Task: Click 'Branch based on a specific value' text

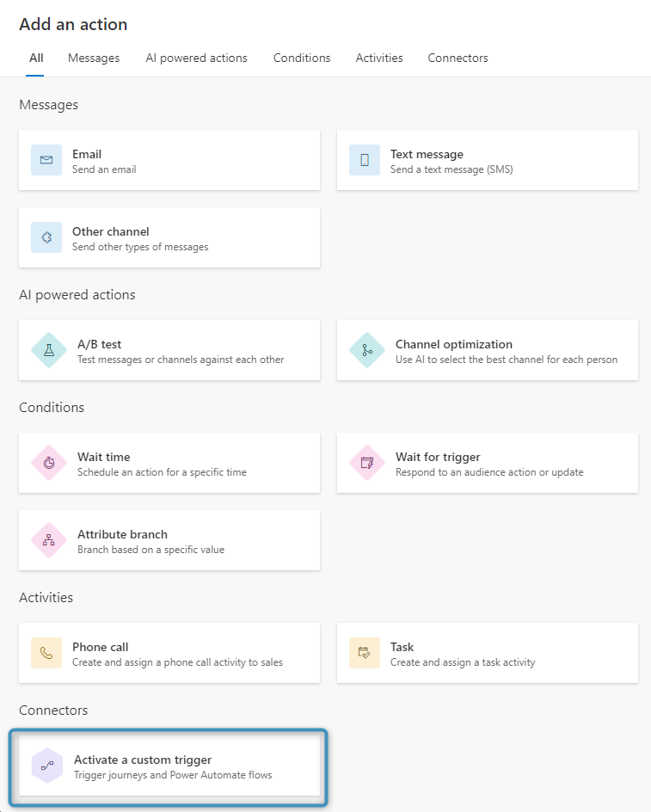Action: 151,550
